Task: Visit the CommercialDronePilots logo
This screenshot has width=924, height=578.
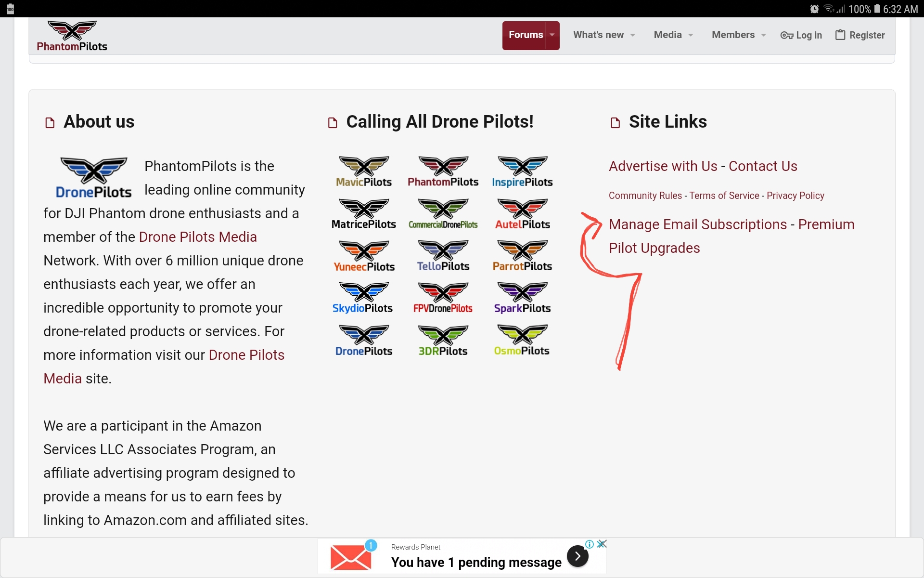Action: tap(443, 214)
